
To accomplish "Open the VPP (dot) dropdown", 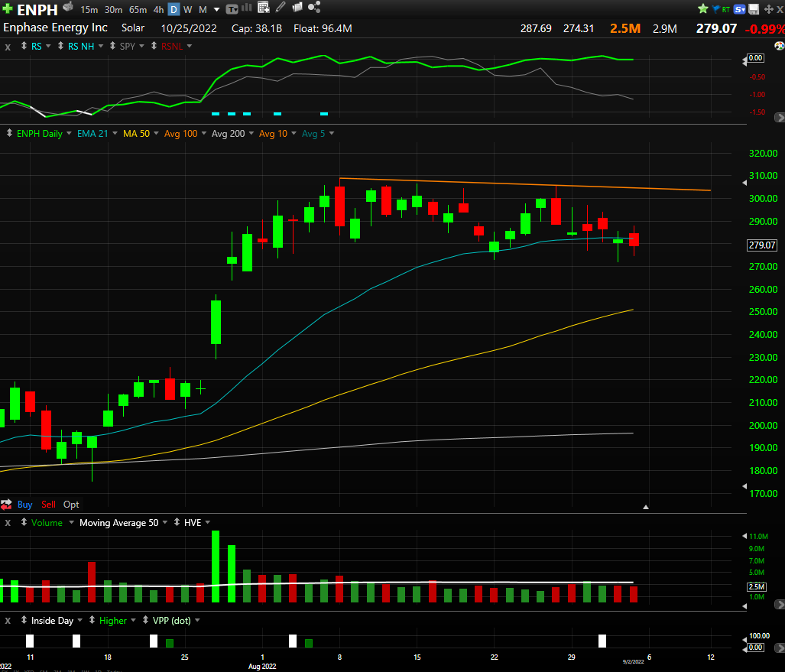I will coord(197,620).
